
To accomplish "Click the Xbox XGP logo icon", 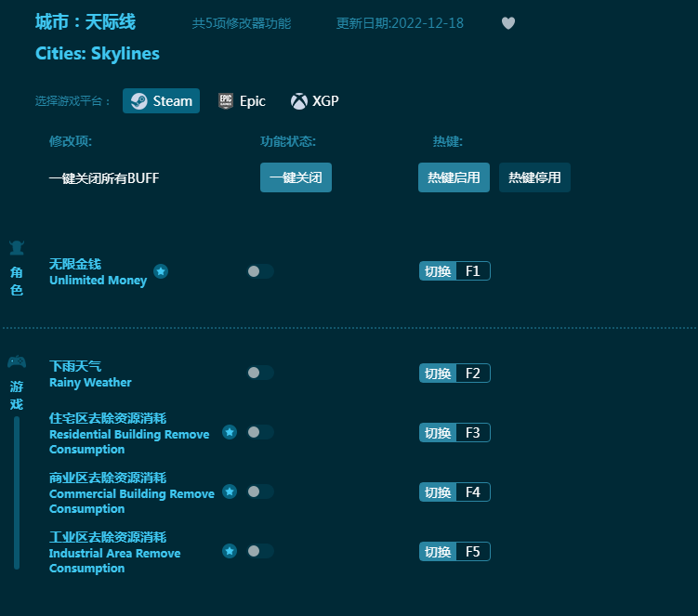I will 298,101.
